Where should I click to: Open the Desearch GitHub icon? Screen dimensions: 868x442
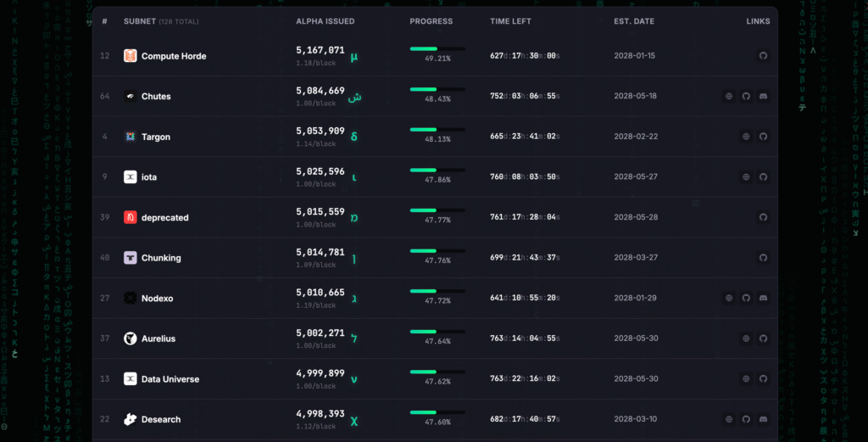pos(746,419)
